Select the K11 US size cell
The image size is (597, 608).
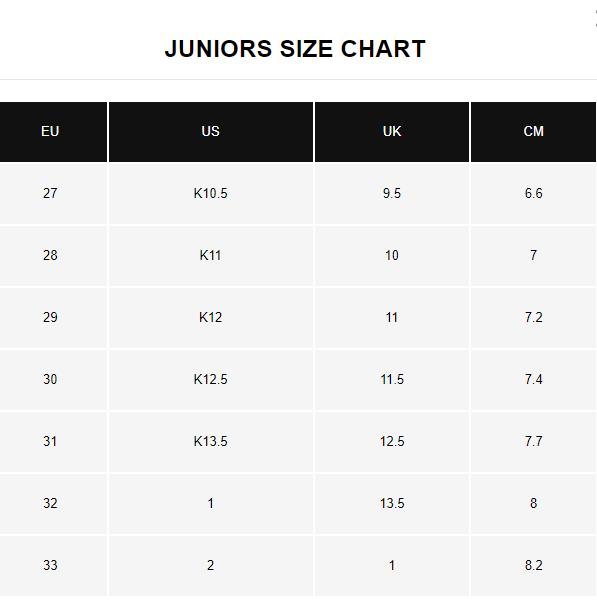tap(211, 256)
